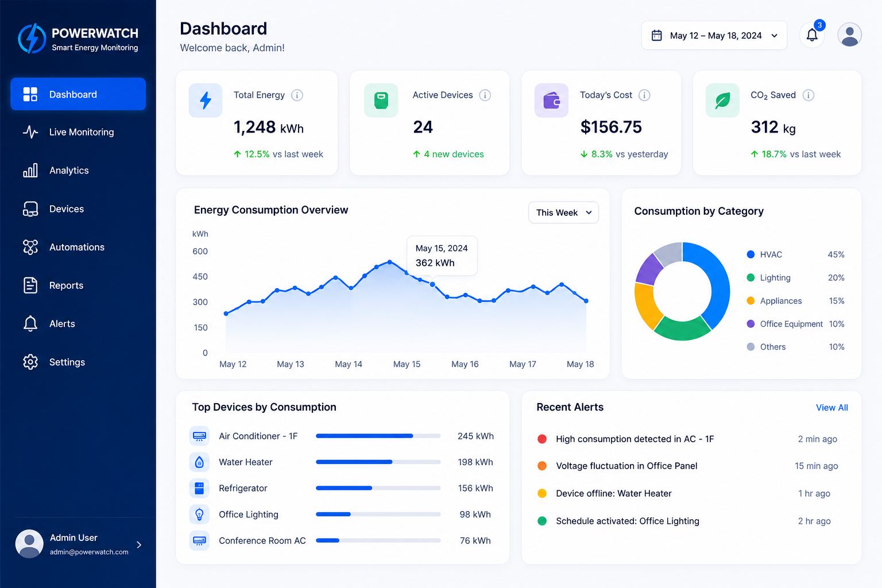Click the Total Energy info icon
This screenshot has height=588, width=882.
(x=297, y=95)
